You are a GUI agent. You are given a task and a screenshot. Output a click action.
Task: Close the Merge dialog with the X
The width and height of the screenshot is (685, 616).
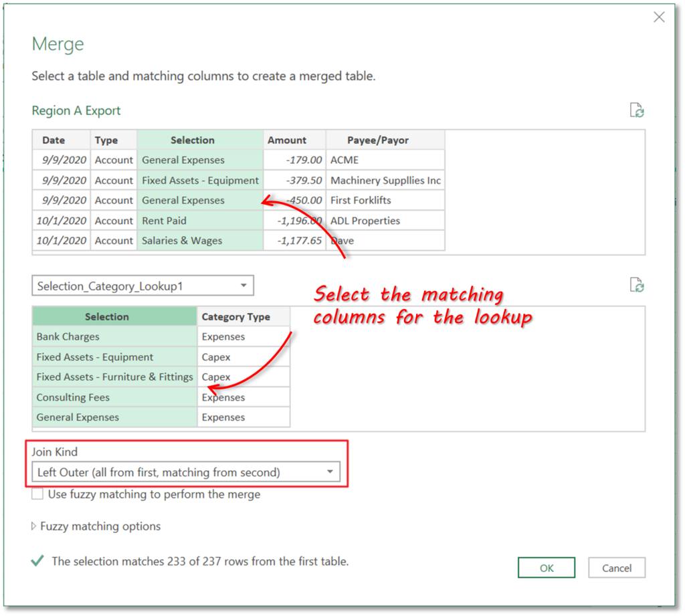(659, 17)
